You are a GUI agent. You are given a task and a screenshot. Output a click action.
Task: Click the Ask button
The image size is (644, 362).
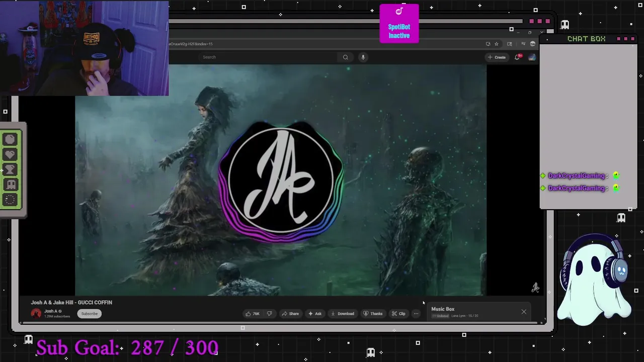tap(315, 314)
